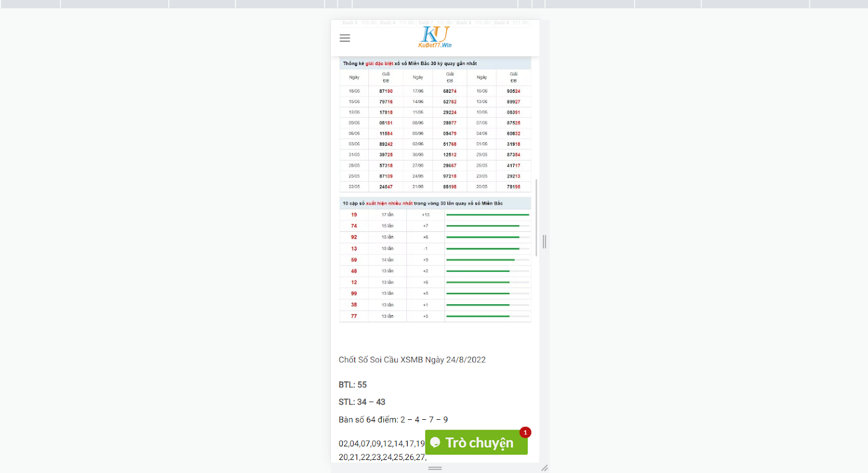This screenshot has width=868, height=473.
Task: Select prize number 39725 for 31/05
Action: tap(386, 155)
